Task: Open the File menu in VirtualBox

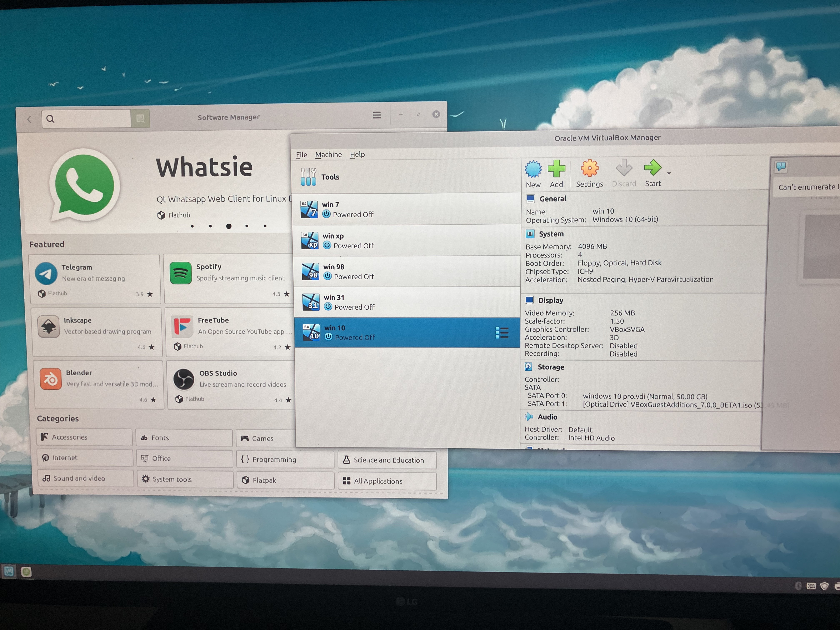Action: (301, 155)
